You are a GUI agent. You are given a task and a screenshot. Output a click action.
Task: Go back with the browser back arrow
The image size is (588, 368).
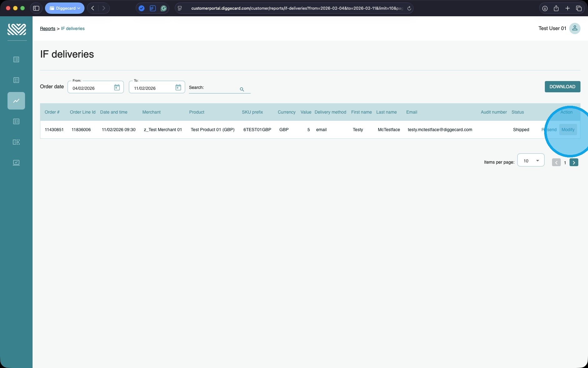click(93, 8)
